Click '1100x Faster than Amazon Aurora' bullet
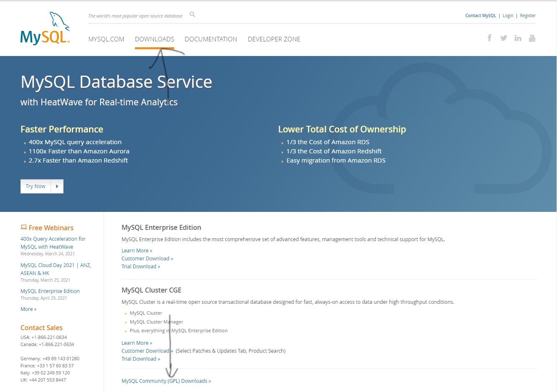The width and height of the screenshot is (557, 392). (x=79, y=151)
